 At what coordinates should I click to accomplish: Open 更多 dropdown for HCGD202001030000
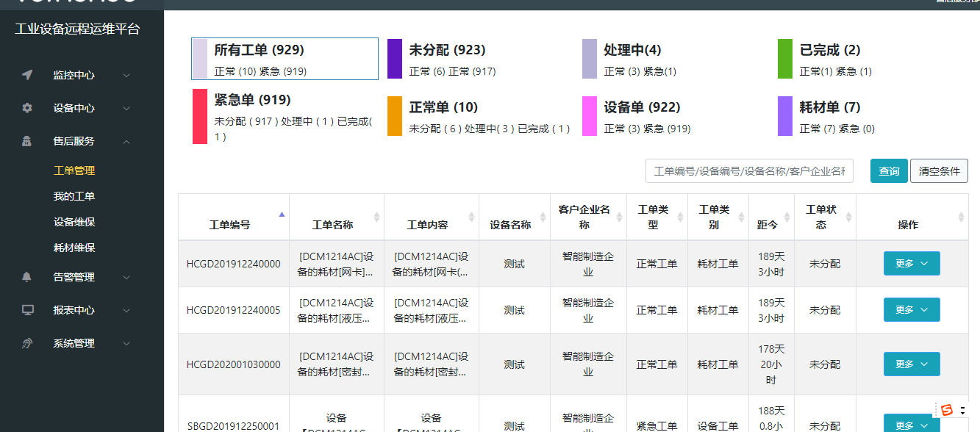tap(912, 364)
